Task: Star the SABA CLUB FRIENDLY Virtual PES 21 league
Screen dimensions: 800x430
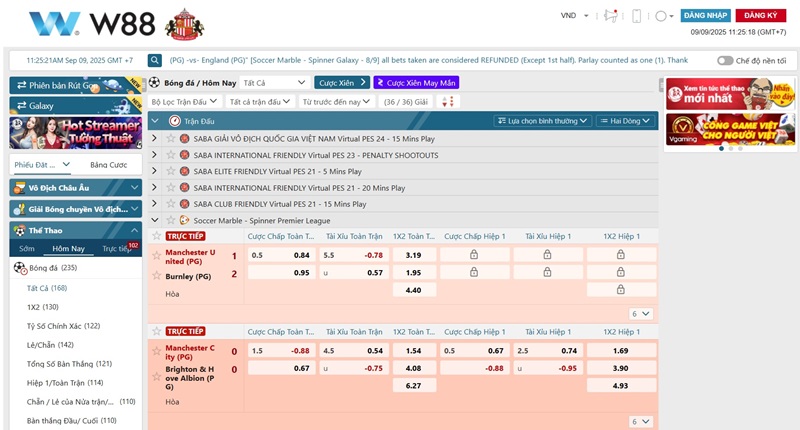Action: (x=170, y=204)
